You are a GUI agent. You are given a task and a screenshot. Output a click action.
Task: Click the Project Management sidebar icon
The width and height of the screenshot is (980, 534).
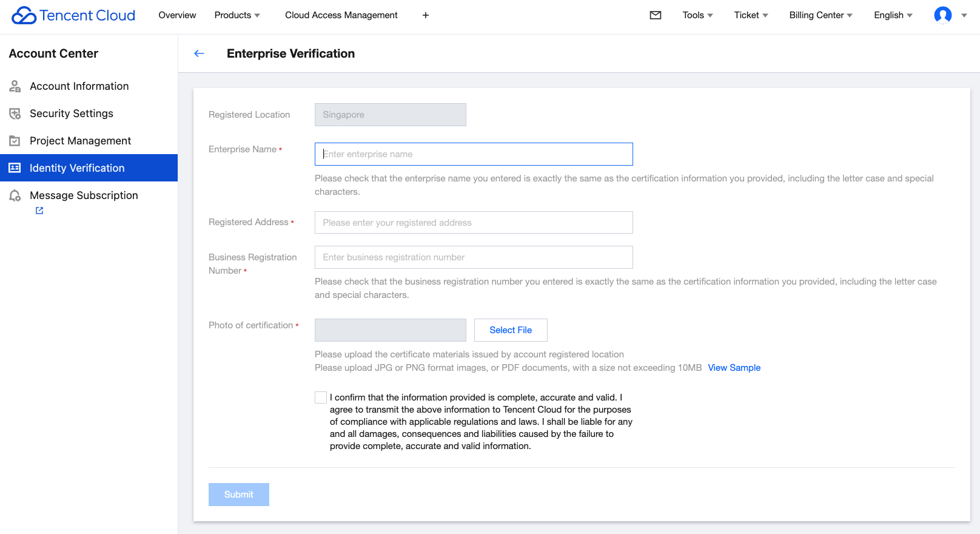point(15,141)
